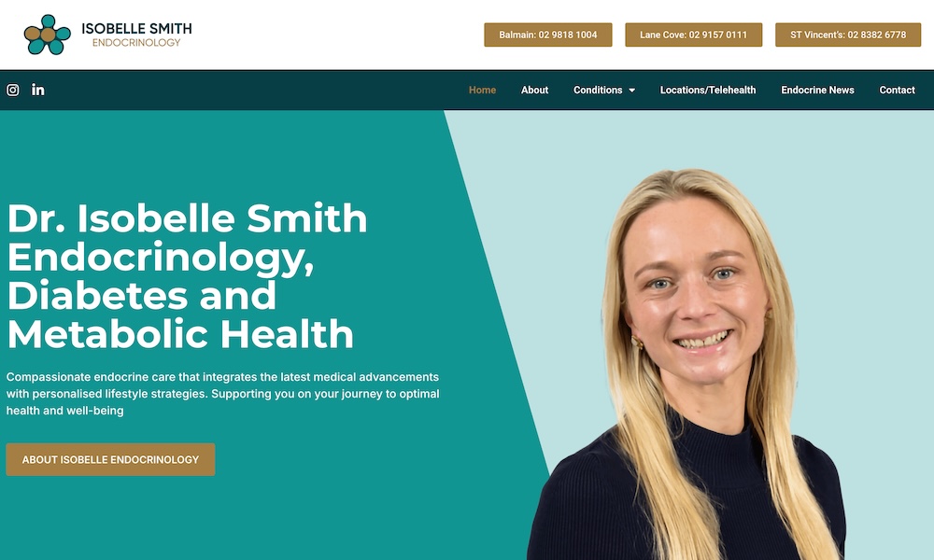Click the compassionate endocrine care paragraph
Viewport: 934px width, 560px height.
click(223, 393)
